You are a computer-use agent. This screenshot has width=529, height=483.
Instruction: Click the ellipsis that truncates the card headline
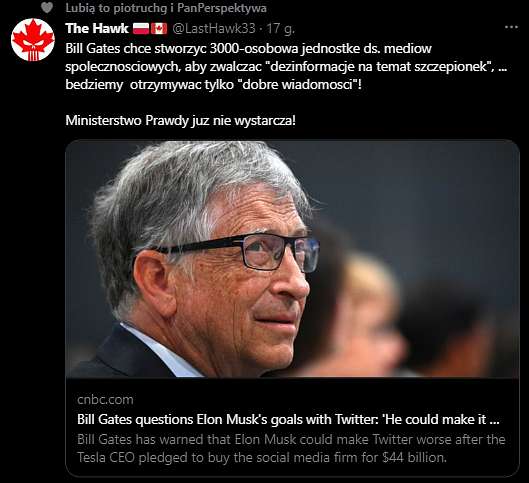494,420
